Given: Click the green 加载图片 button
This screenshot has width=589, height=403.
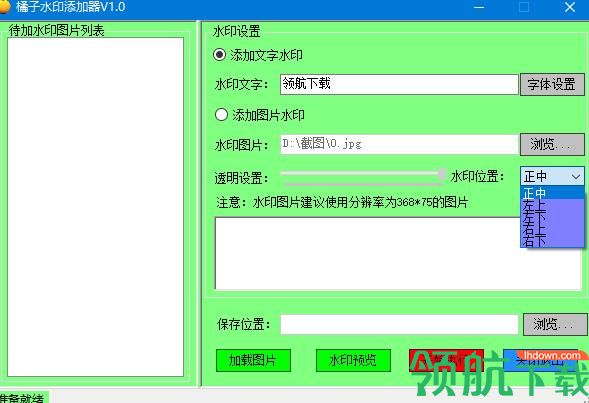Looking at the screenshot, I should click(253, 361).
